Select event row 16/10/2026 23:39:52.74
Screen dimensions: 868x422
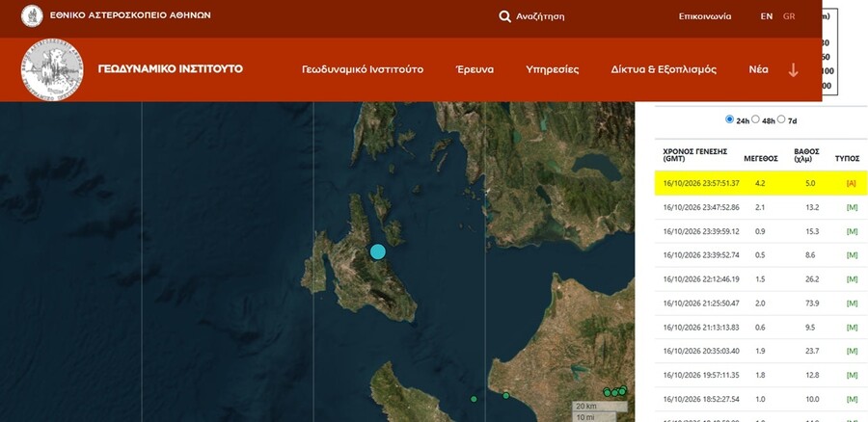tap(761, 255)
